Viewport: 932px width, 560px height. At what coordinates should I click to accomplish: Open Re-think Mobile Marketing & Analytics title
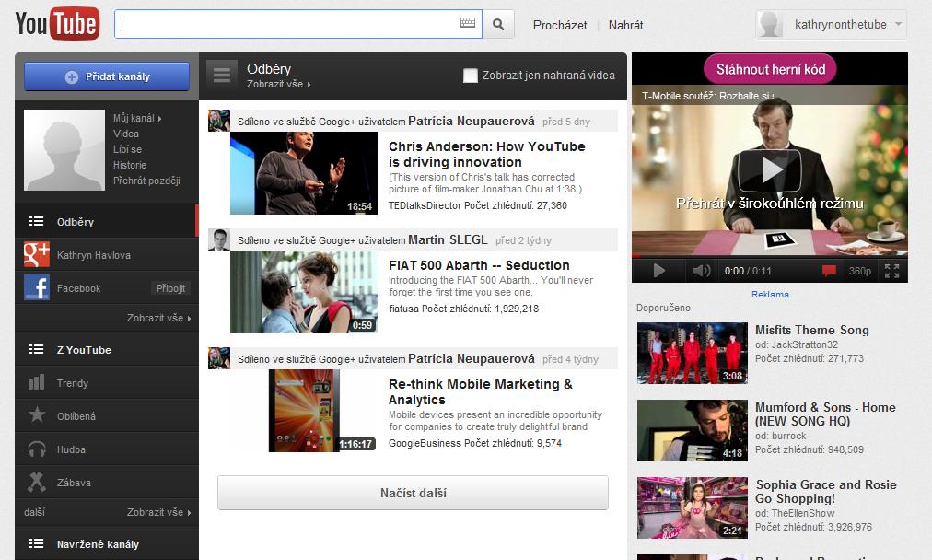(480, 391)
